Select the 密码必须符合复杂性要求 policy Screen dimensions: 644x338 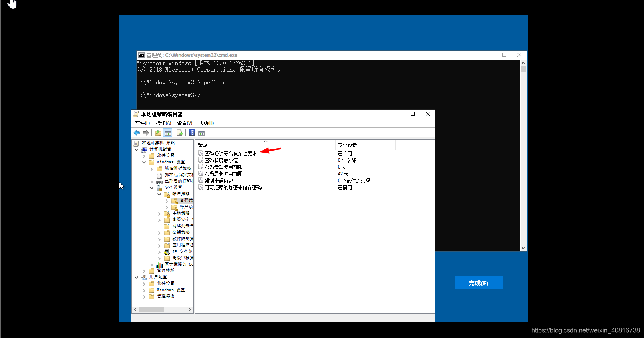pyautogui.click(x=231, y=153)
